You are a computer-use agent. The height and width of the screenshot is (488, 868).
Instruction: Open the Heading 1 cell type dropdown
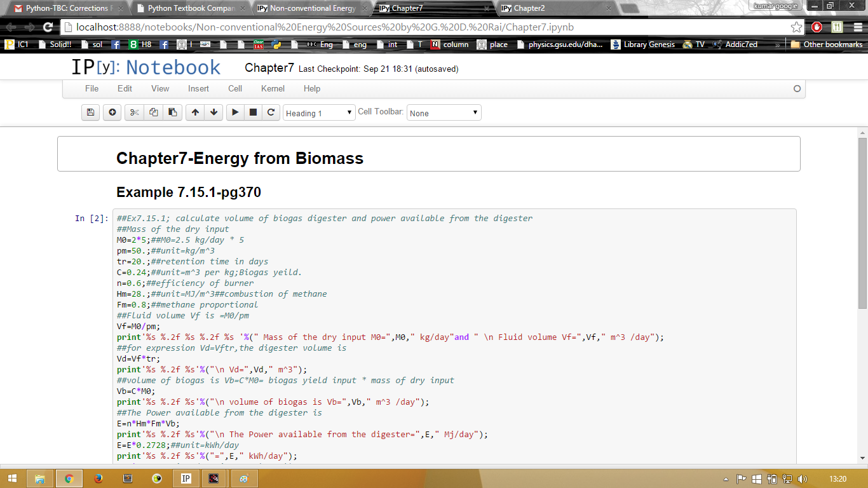tap(319, 113)
